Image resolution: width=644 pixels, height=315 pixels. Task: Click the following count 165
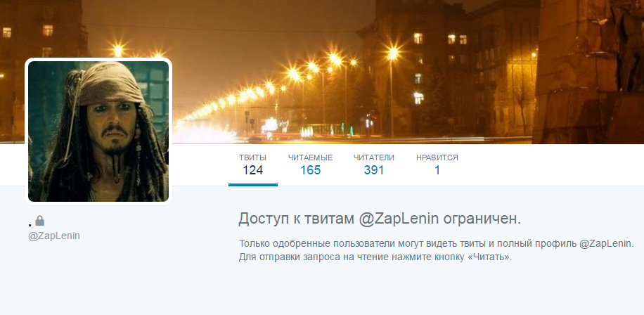coord(310,170)
